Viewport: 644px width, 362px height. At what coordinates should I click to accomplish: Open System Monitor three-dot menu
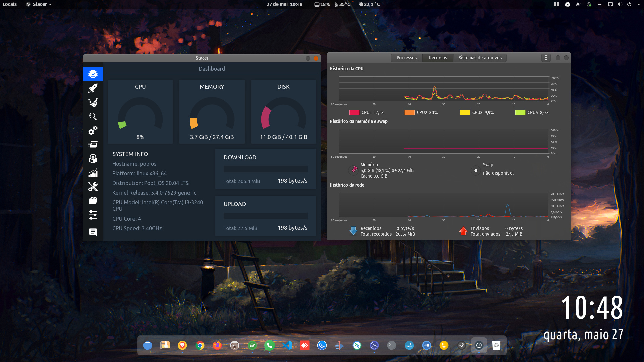546,58
